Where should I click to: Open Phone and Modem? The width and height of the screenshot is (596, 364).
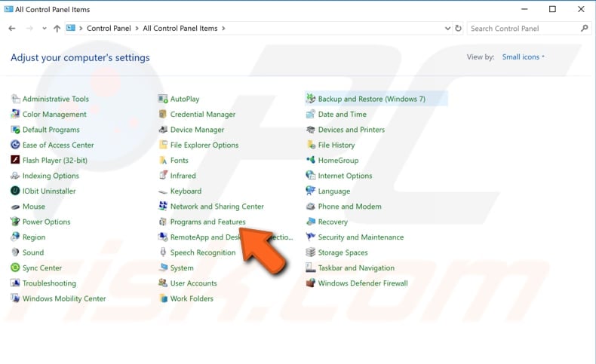pos(350,206)
